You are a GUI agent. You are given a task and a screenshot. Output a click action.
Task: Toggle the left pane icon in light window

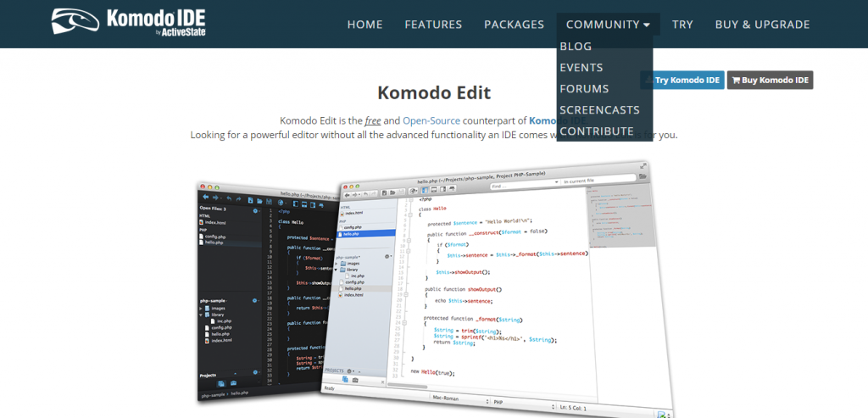click(426, 190)
